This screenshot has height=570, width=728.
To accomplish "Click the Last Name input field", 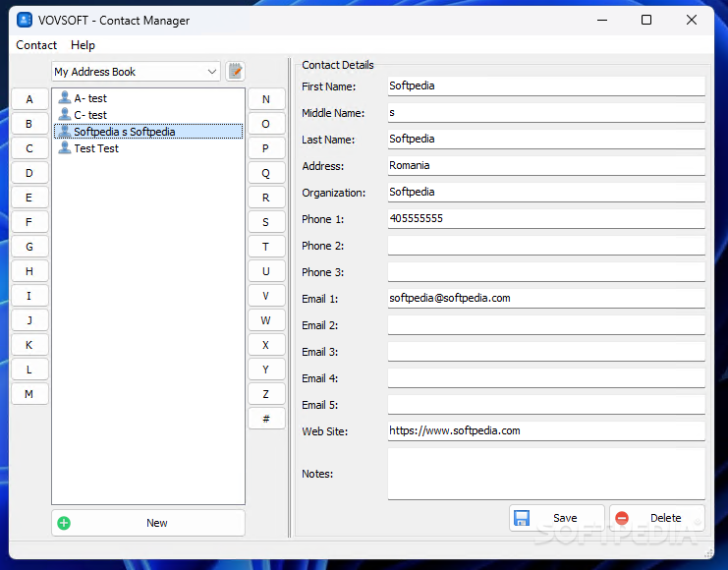I will click(x=546, y=139).
